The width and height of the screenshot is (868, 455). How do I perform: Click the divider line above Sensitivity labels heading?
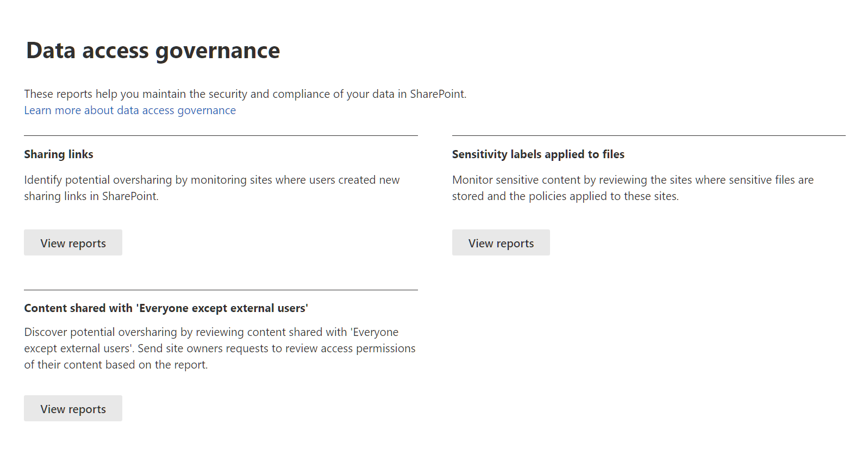coord(648,135)
